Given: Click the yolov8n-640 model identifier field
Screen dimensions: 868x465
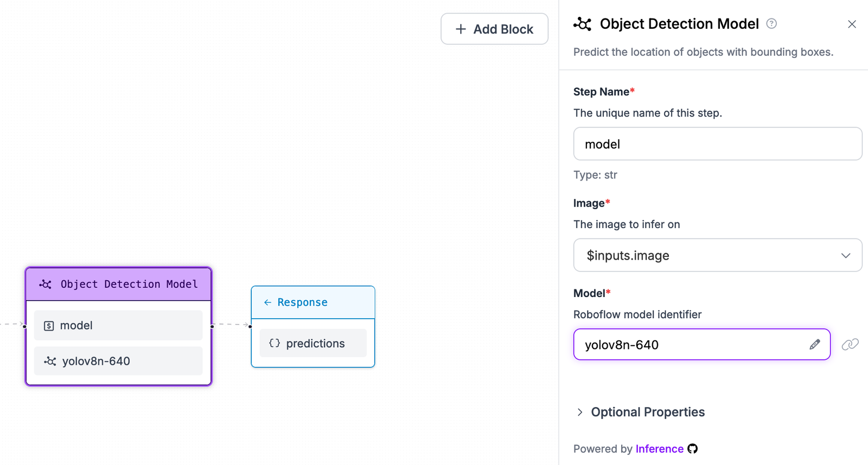Looking at the screenshot, I should [694, 344].
